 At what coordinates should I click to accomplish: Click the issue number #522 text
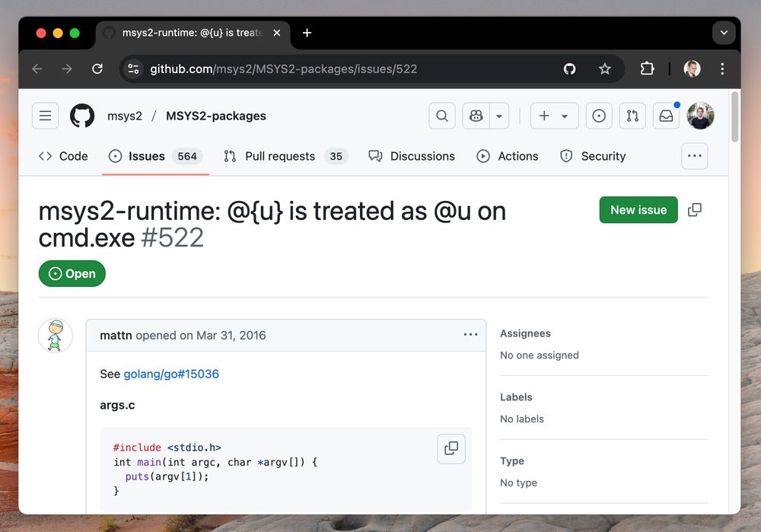(x=172, y=238)
